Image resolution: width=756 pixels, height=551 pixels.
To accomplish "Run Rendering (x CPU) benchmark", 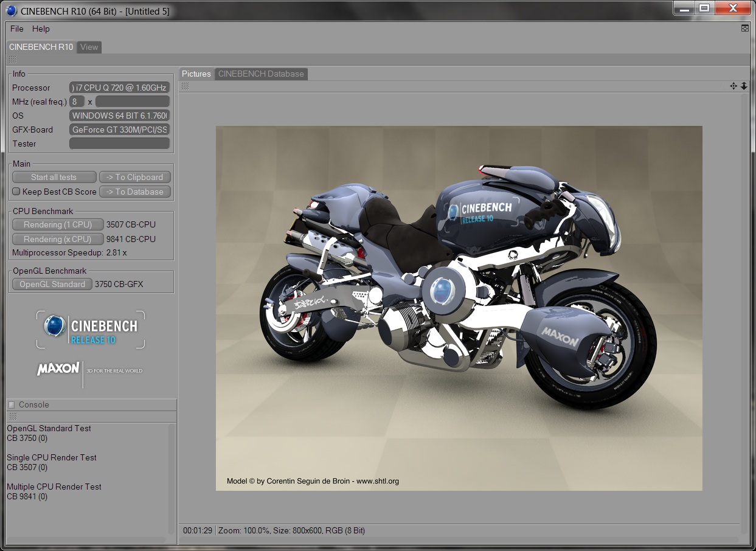I will pyautogui.click(x=58, y=239).
